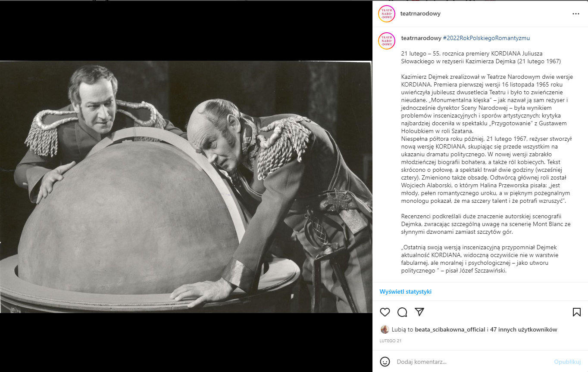588x372 pixels.
Task: Click the LUTEGO 21 post date
Action: tap(391, 341)
